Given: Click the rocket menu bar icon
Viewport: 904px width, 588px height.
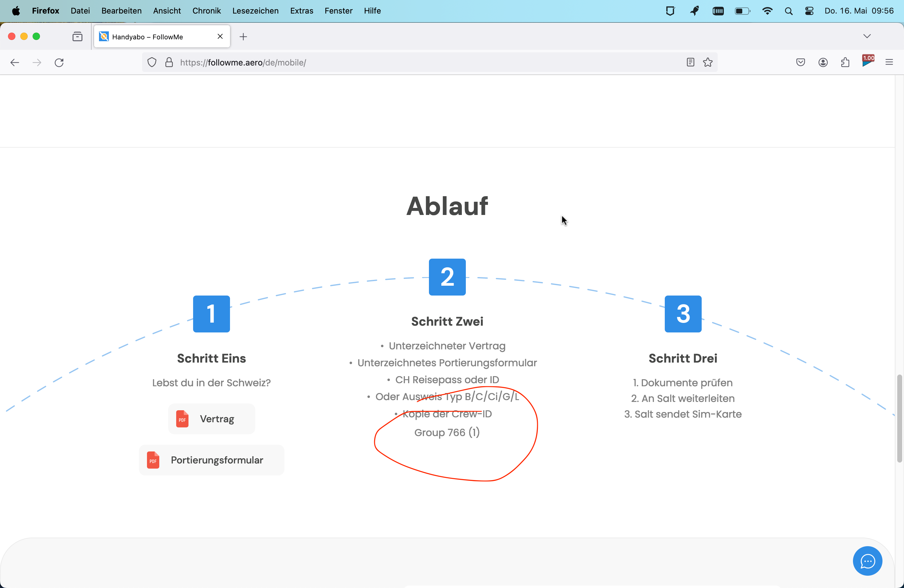Looking at the screenshot, I should (694, 11).
